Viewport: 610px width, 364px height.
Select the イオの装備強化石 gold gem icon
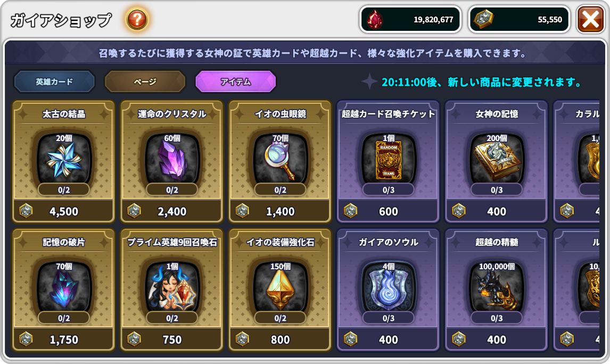(x=280, y=288)
